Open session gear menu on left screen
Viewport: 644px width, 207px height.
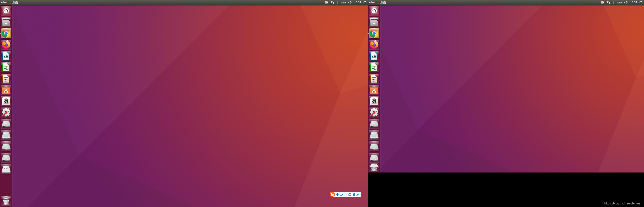[365, 2]
